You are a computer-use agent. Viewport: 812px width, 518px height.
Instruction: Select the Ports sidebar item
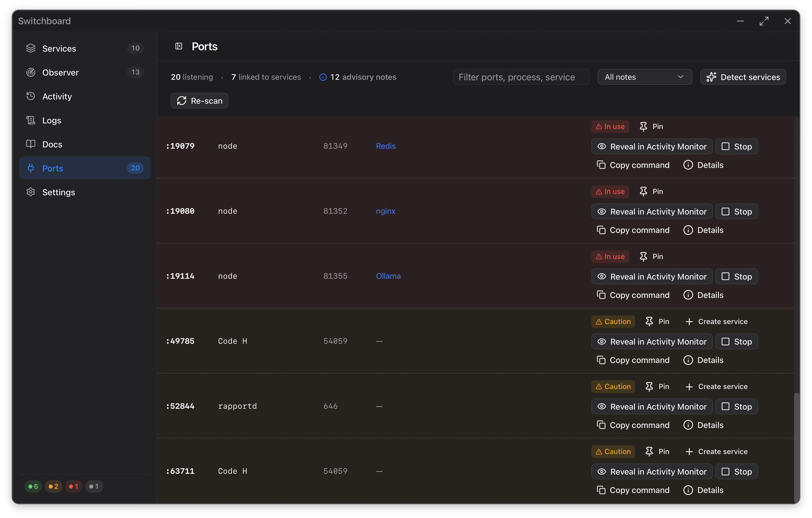tap(85, 168)
